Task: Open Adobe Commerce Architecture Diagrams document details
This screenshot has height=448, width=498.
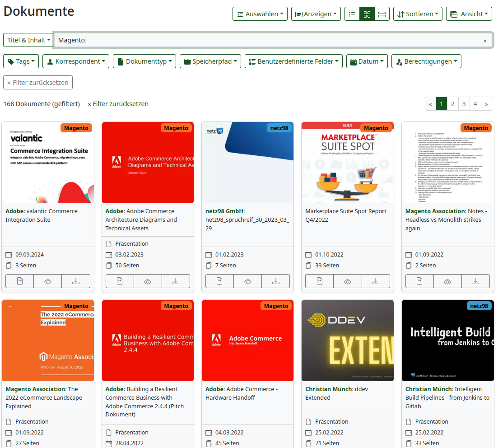Action: 120,281
